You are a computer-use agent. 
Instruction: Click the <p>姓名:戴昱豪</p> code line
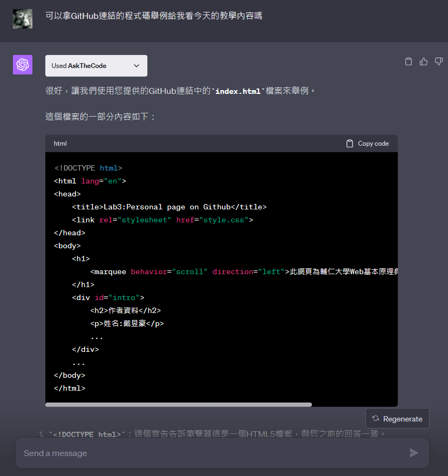[127, 324]
